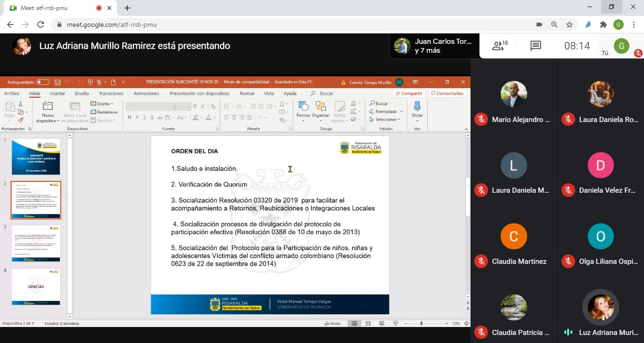
Task: Click the save icon in PowerPoint title bar
Action: click(x=58, y=82)
